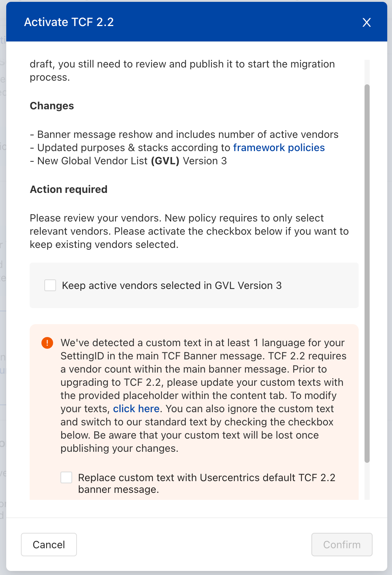
Task: Enable Keep active vendors selected checkbox
Action: tap(50, 285)
